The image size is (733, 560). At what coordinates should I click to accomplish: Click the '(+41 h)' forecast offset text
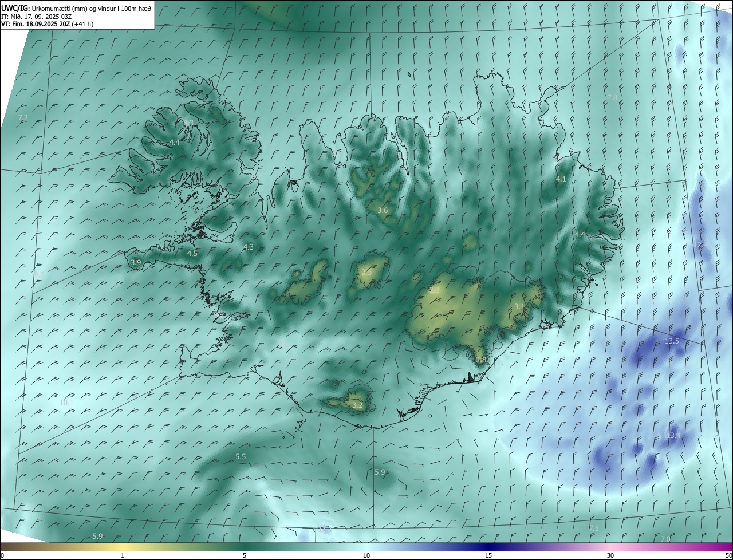(x=84, y=24)
